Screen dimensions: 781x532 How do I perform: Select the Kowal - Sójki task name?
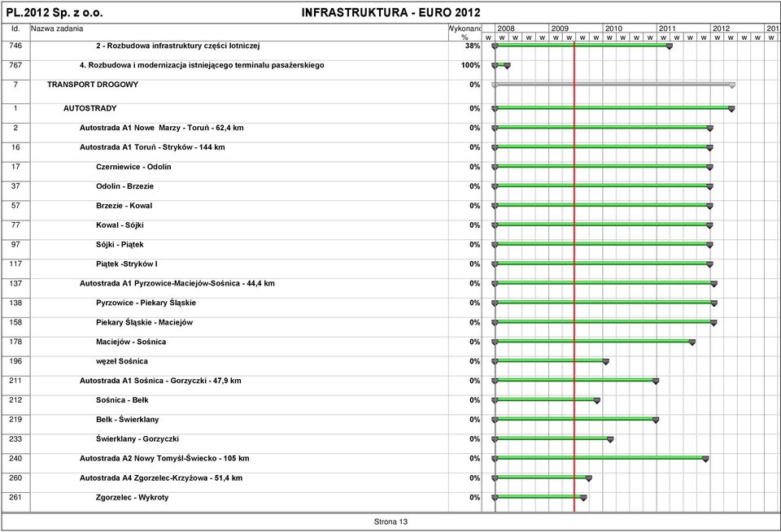[x=120, y=225]
